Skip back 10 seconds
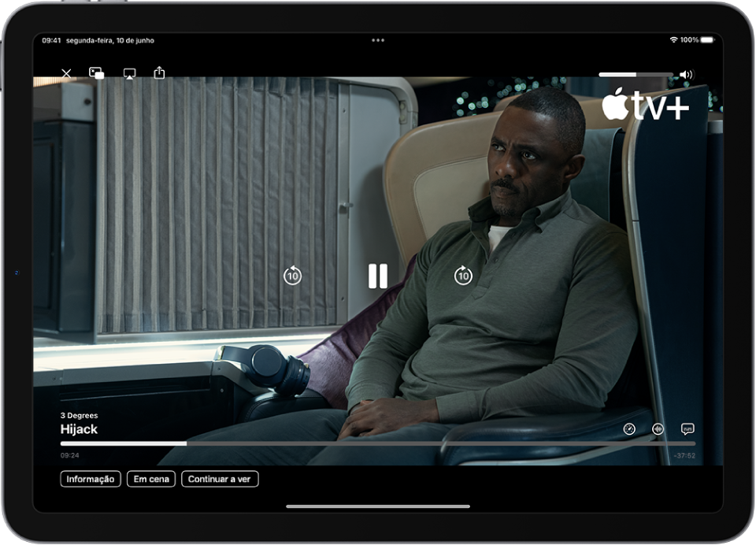The image size is (756, 545). 292,276
